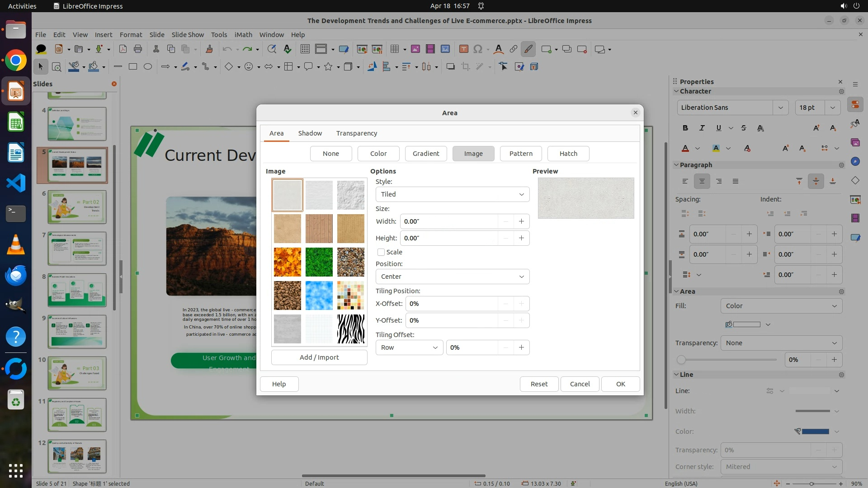This screenshot has height=488, width=868.
Task: Toggle center vertically paragraph alignment
Action: pos(816,181)
